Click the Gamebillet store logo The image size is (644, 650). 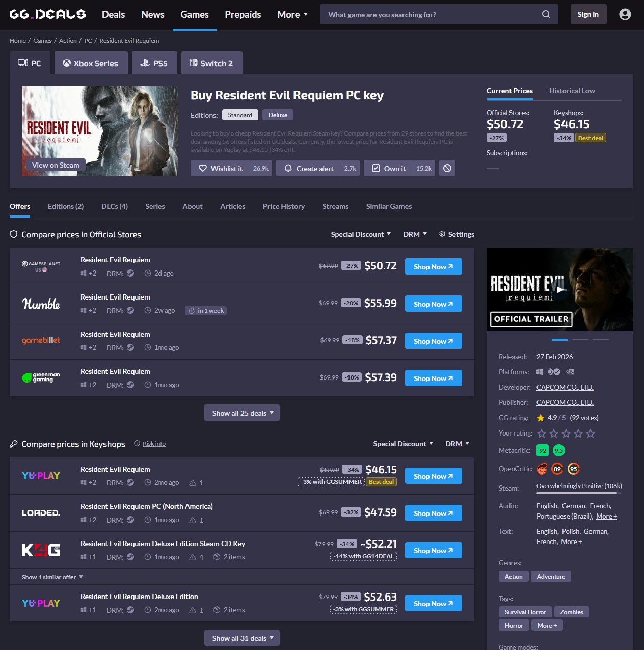click(41, 340)
